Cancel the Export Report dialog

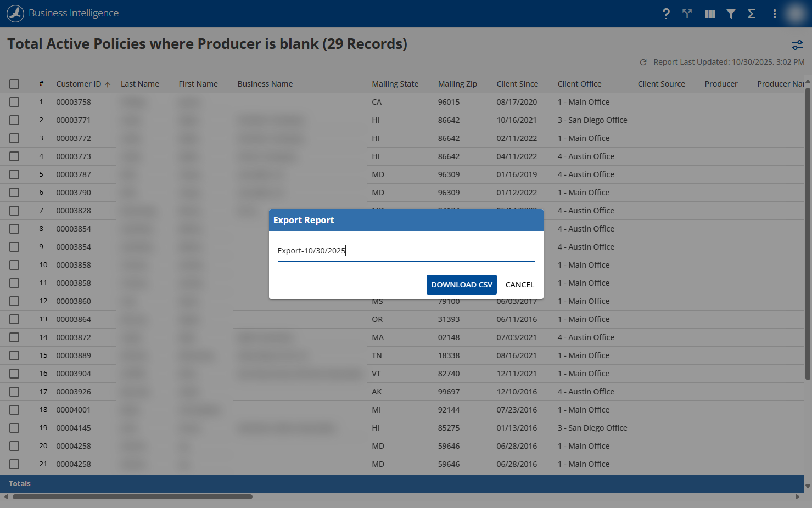click(x=520, y=285)
